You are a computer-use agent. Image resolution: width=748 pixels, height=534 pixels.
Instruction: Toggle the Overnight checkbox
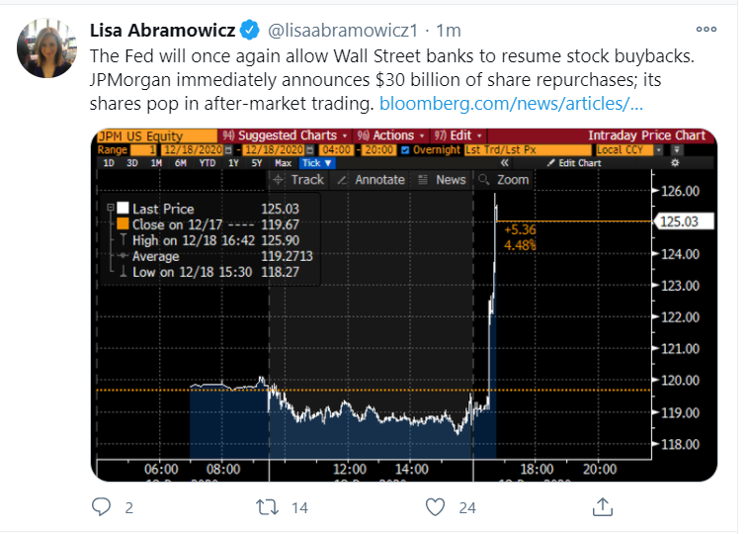click(403, 150)
